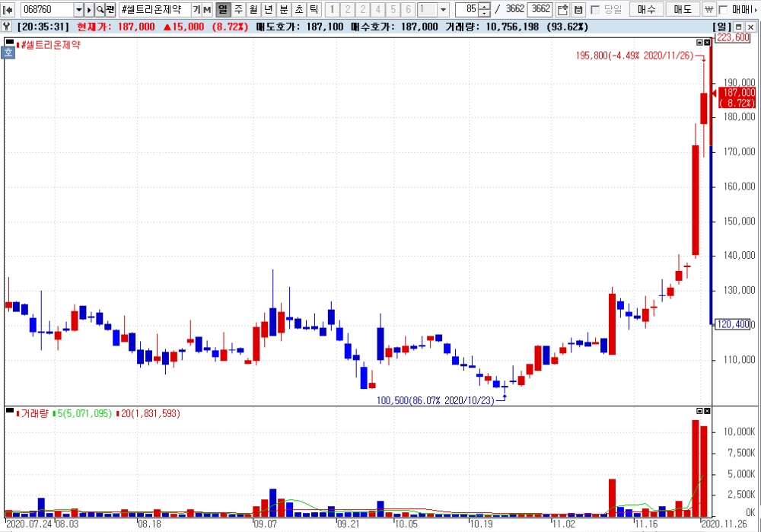The image size is (761, 532).
Task: Click the 3662 total count input field
Action: pyautogui.click(x=540, y=9)
